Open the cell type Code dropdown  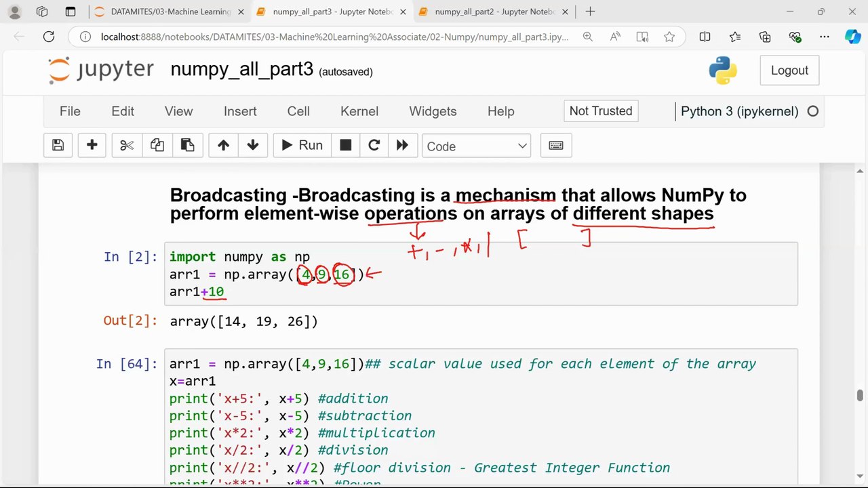(x=476, y=146)
